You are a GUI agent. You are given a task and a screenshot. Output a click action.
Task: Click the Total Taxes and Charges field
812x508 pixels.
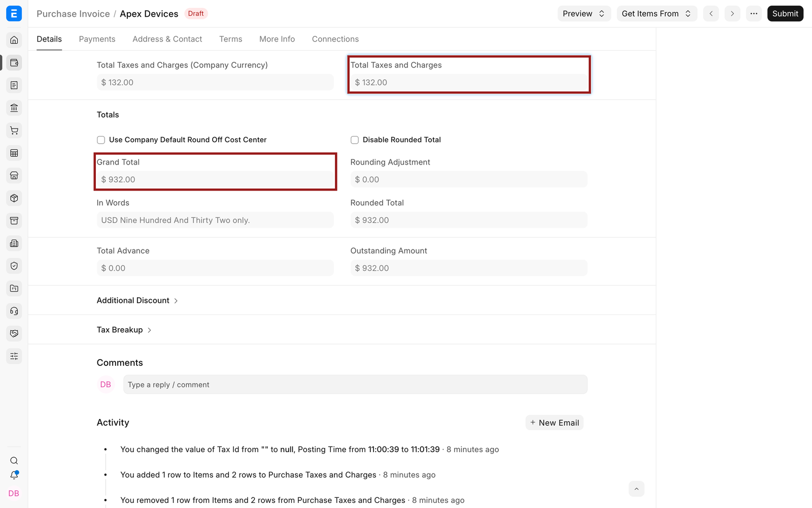coord(469,82)
